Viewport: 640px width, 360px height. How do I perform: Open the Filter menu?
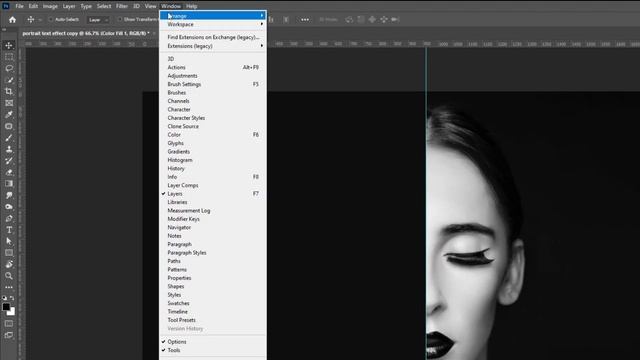click(122, 6)
